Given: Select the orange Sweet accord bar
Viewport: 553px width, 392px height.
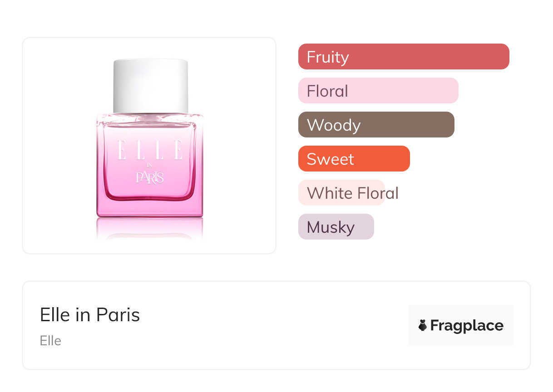Looking at the screenshot, I should tap(354, 159).
